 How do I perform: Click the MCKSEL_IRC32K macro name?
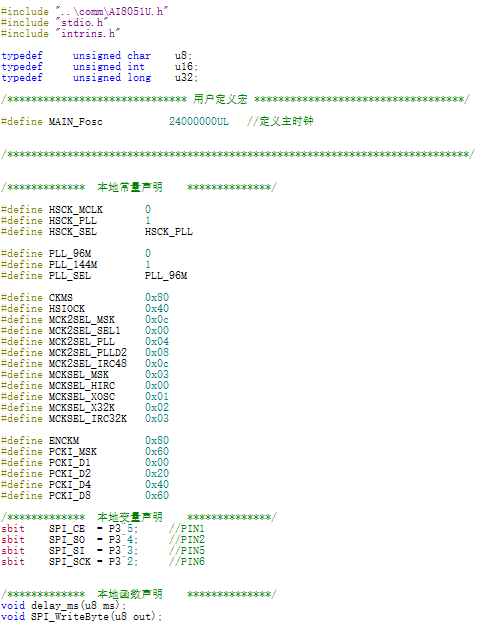point(88,419)
